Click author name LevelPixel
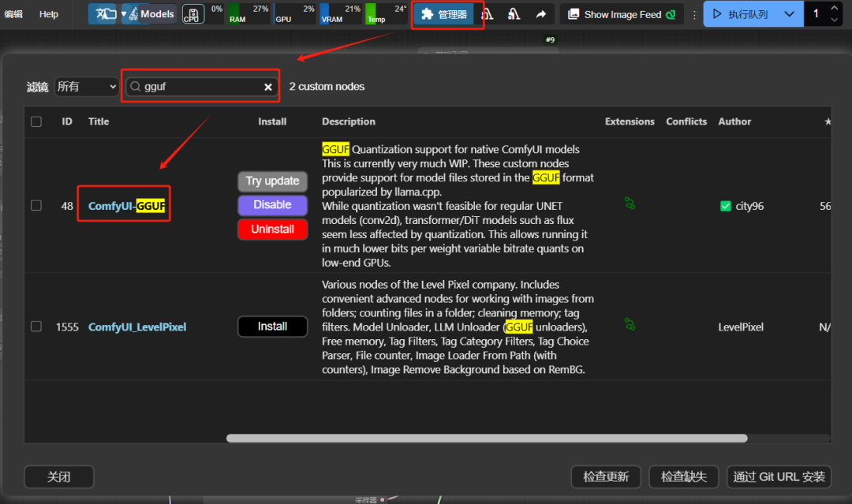 coord(741,327)
